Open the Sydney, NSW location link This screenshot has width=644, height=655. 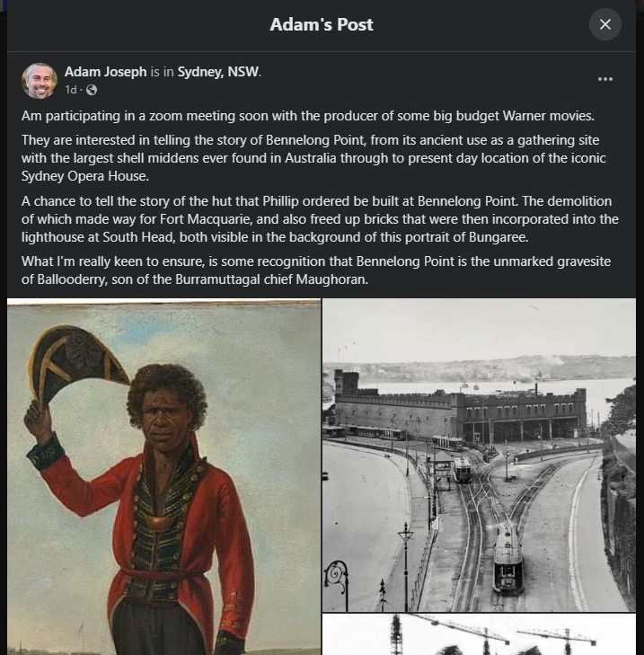(218, 72)
